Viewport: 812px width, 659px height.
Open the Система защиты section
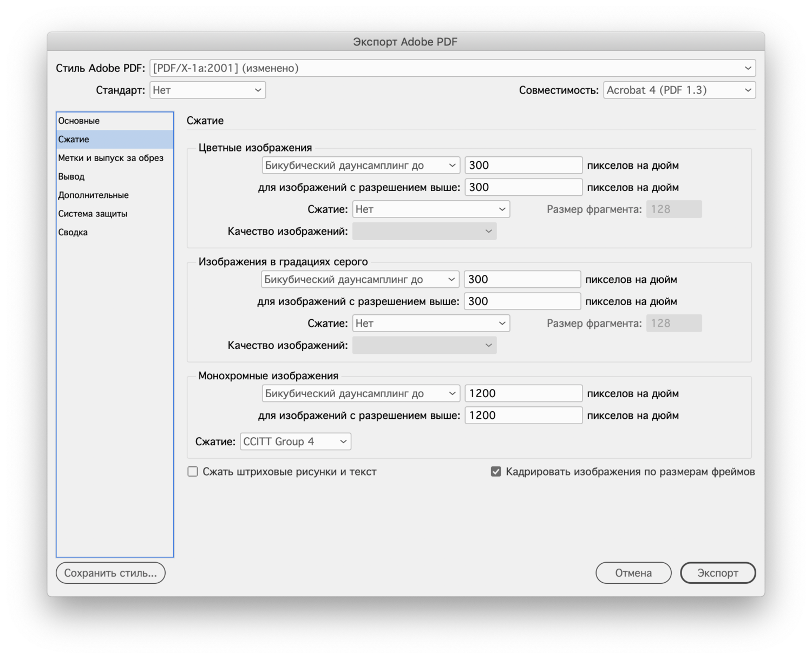tap(115, 214)
